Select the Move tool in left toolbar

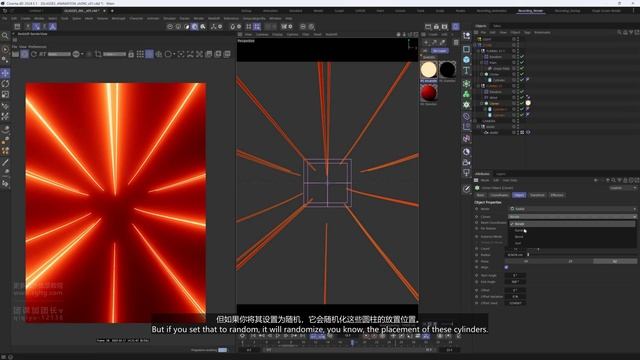click(x=5, y=73)
